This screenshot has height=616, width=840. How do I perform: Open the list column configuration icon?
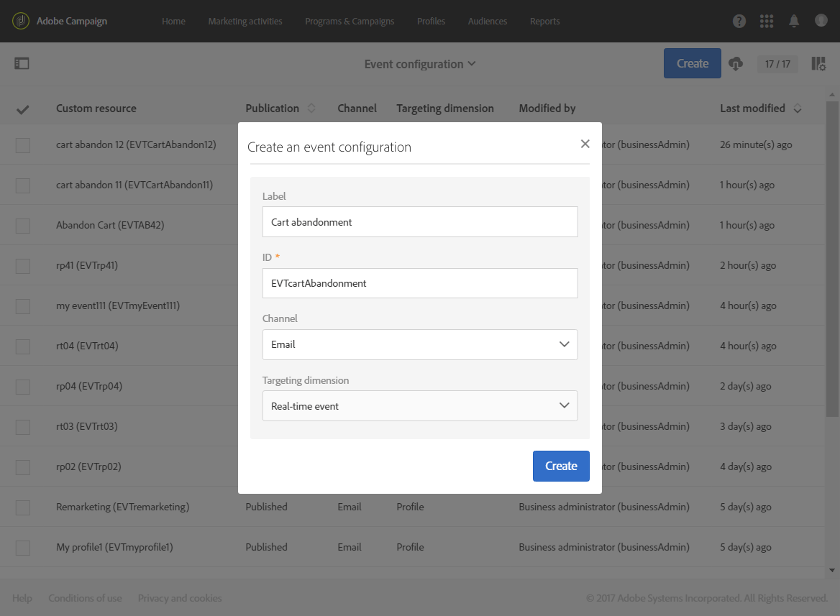pyautogui.click(x=818, y=63)
